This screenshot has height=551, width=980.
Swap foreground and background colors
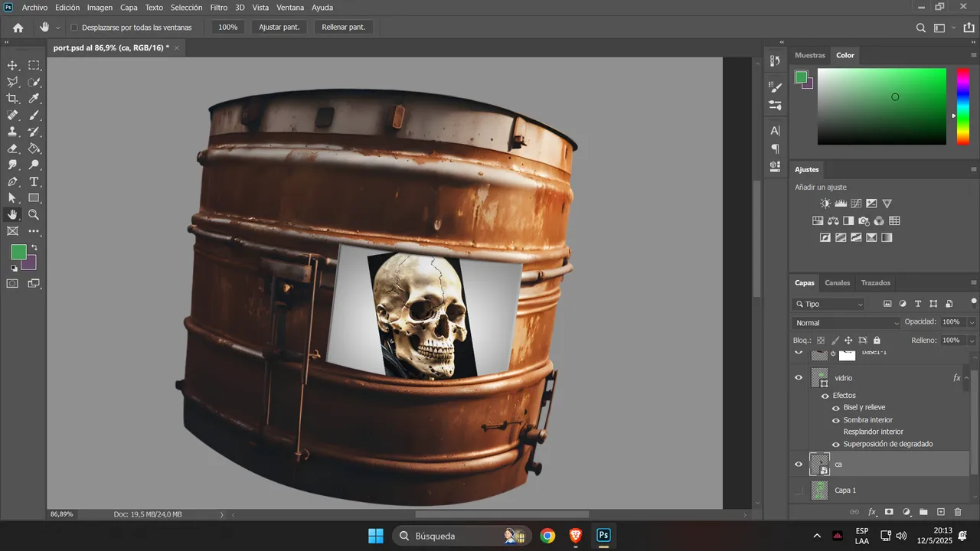pos(34,248)
